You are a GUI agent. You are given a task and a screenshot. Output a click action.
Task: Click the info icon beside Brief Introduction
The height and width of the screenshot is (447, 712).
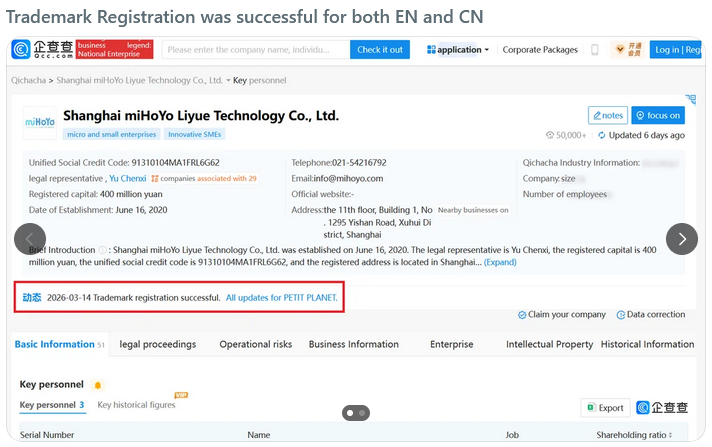click(103, 250)
